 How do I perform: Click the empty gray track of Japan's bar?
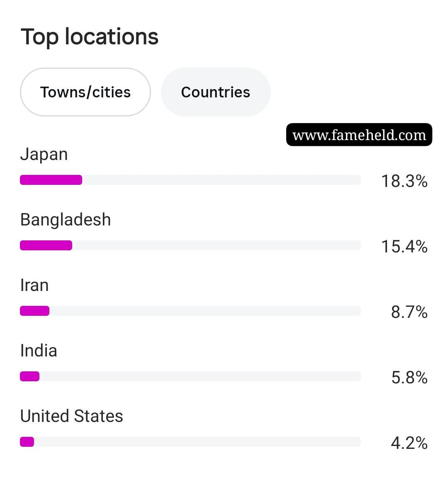(x=222, y=180)
